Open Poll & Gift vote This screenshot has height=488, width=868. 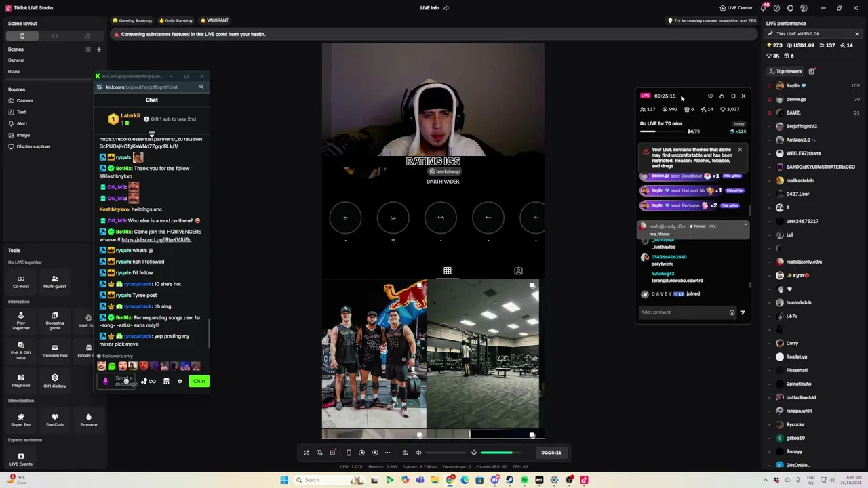point(21,350)
